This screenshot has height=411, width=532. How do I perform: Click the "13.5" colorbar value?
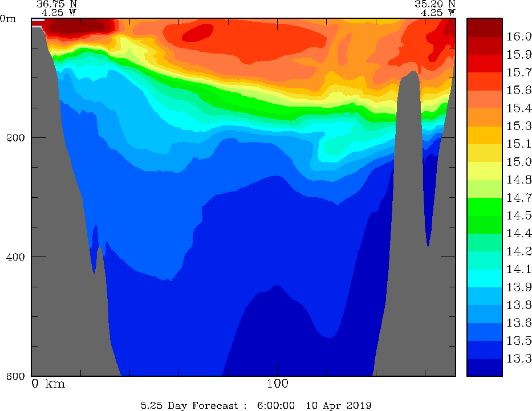pyautogui.click(x=519, y=341)
